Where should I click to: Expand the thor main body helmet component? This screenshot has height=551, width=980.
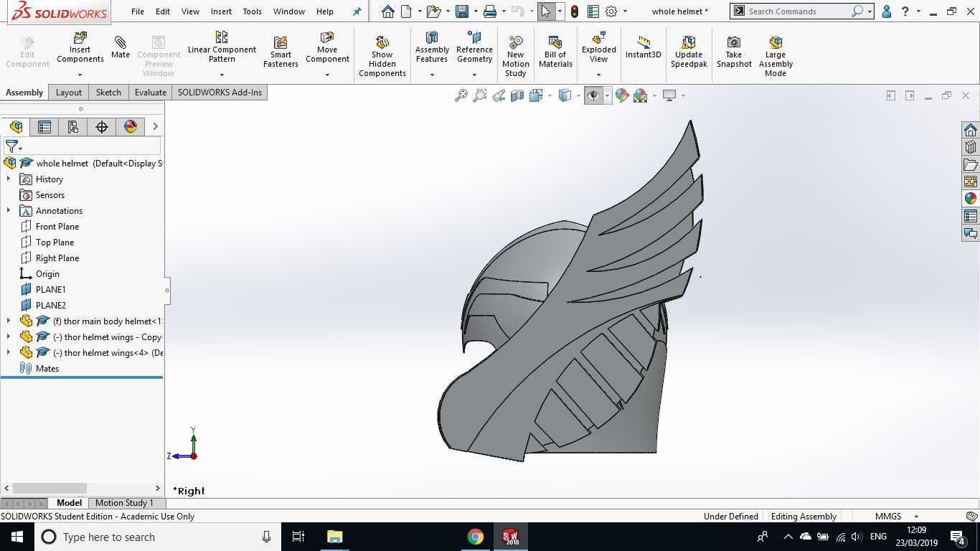pyautogui.click(x=9, y=321)
